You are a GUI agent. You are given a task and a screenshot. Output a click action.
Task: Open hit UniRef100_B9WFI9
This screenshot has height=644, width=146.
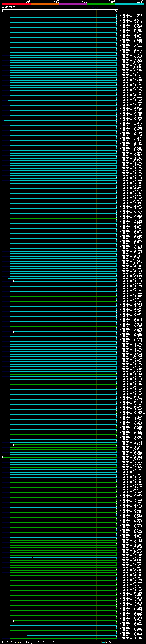pyautogui.click(x=131, y=342)
